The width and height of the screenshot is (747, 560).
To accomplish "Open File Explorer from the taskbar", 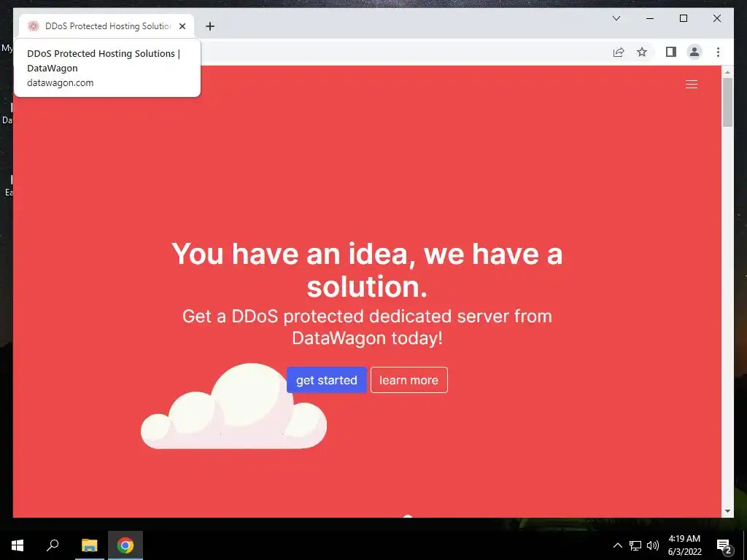I will 89,545.
